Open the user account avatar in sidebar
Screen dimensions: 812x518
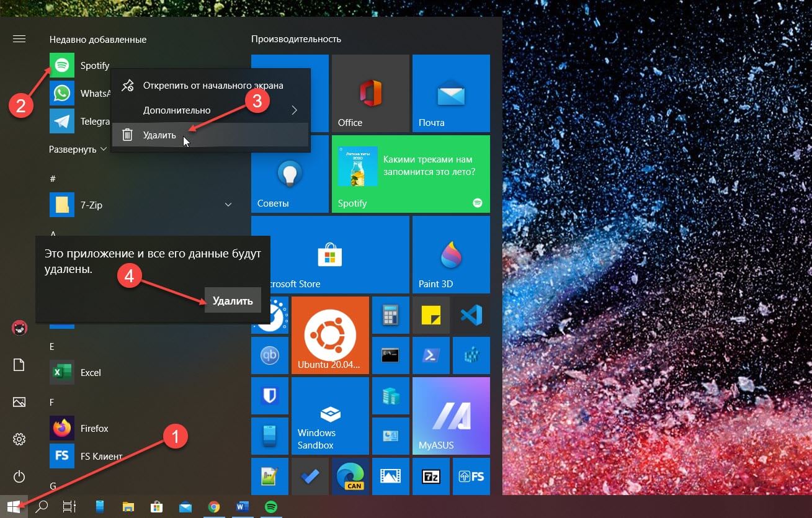[19, 328]
